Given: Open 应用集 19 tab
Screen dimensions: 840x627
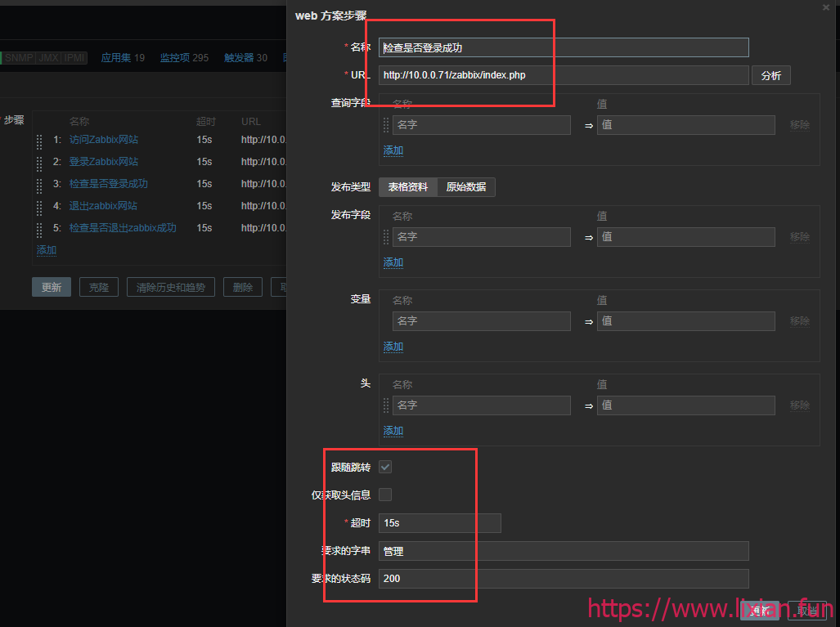Looking at the screenshot, I should tap(123, 58).
